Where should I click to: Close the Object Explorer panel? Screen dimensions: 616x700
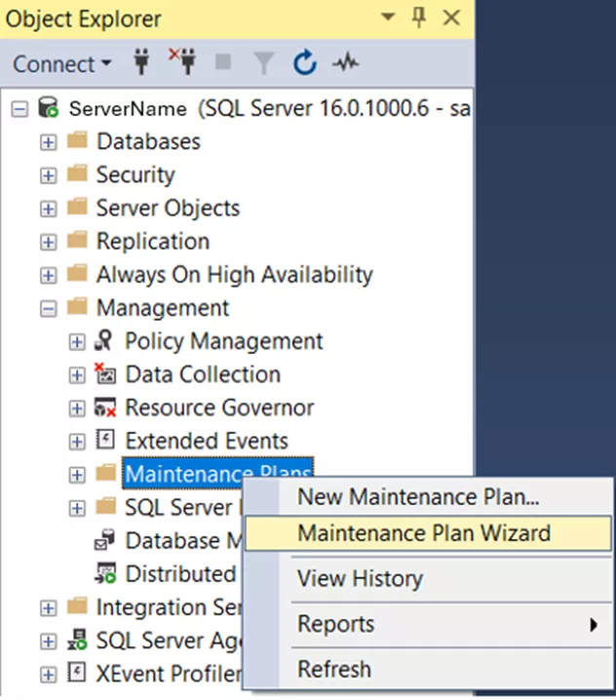click(x=451, y=18)
